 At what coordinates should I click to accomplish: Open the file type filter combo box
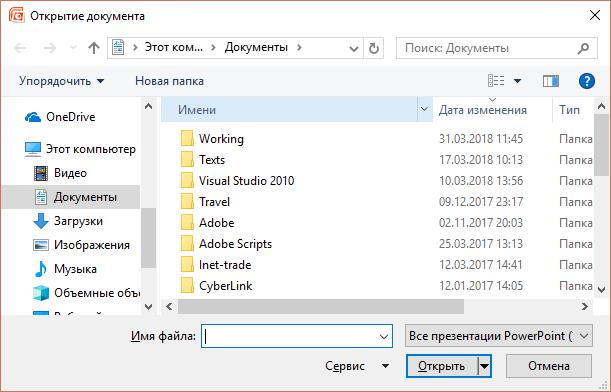499,336
